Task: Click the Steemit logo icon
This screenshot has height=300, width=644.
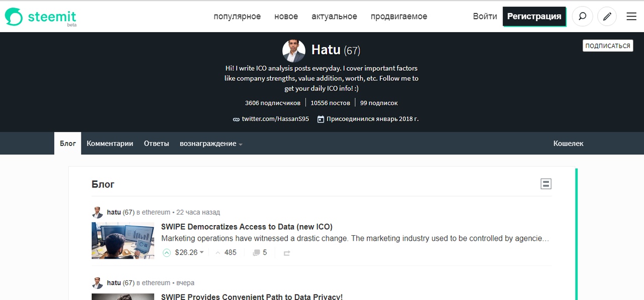Action: (x=14, y=17)
